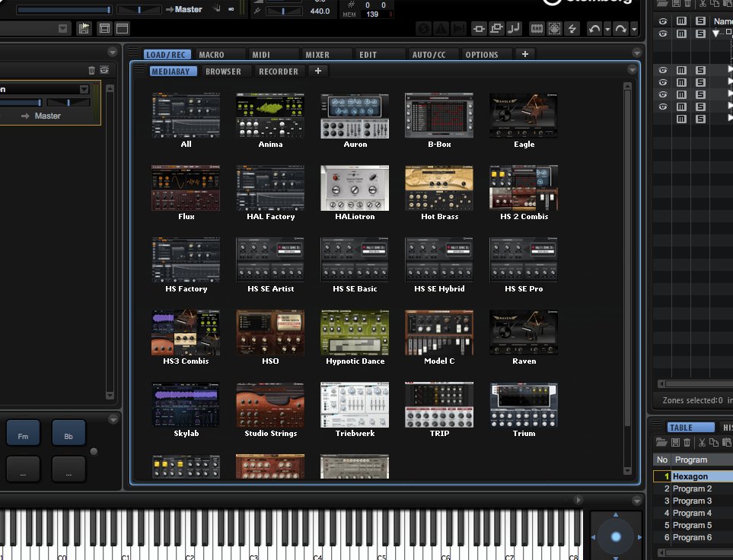Select the Hypnotic Dance instrument thumbnail
The image size is (733, 560).
[x=355, y=338]
